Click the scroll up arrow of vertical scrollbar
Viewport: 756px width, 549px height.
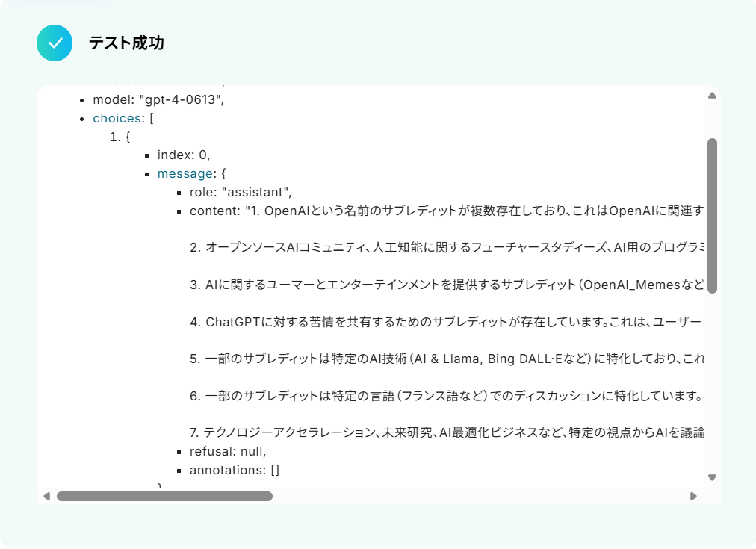tap(712, 96)
